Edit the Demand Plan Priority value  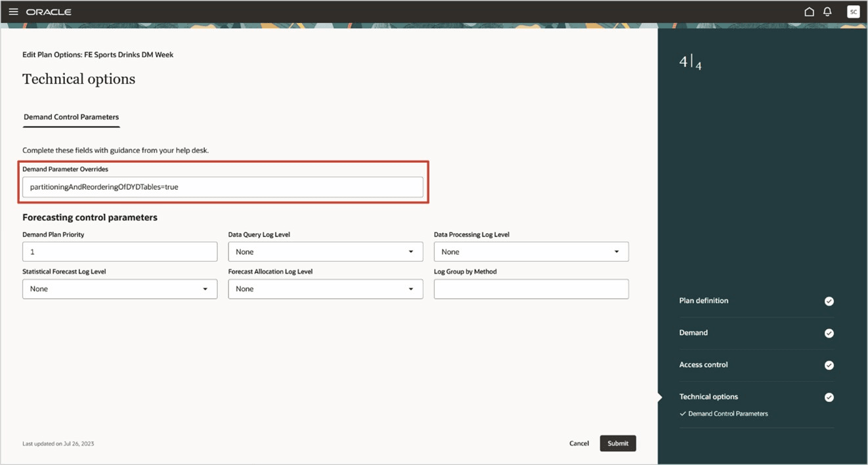coord(119,252)
